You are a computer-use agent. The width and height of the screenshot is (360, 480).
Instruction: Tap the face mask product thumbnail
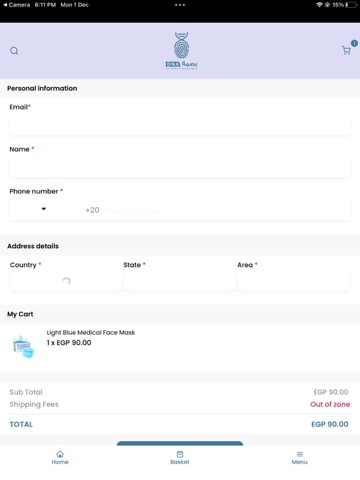pyautogui.click(x=23, y=347)
